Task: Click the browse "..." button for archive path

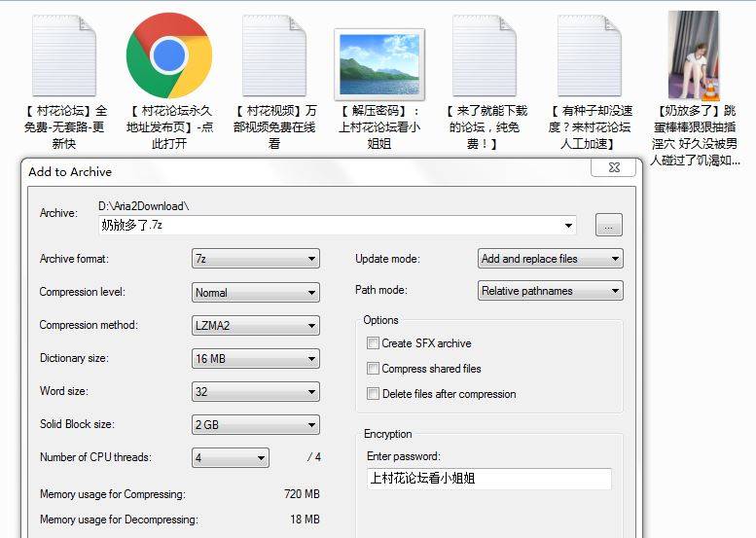Action: pos(608,226)
